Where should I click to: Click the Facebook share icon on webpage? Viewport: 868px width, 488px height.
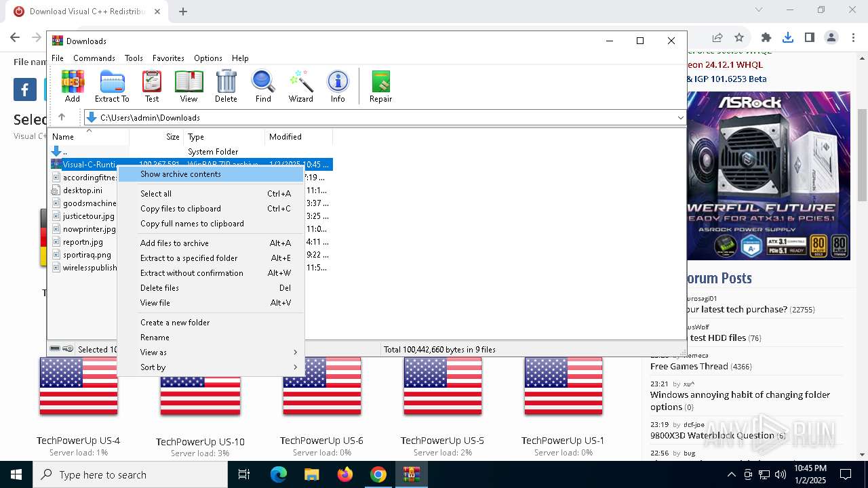tap(25, 89)
